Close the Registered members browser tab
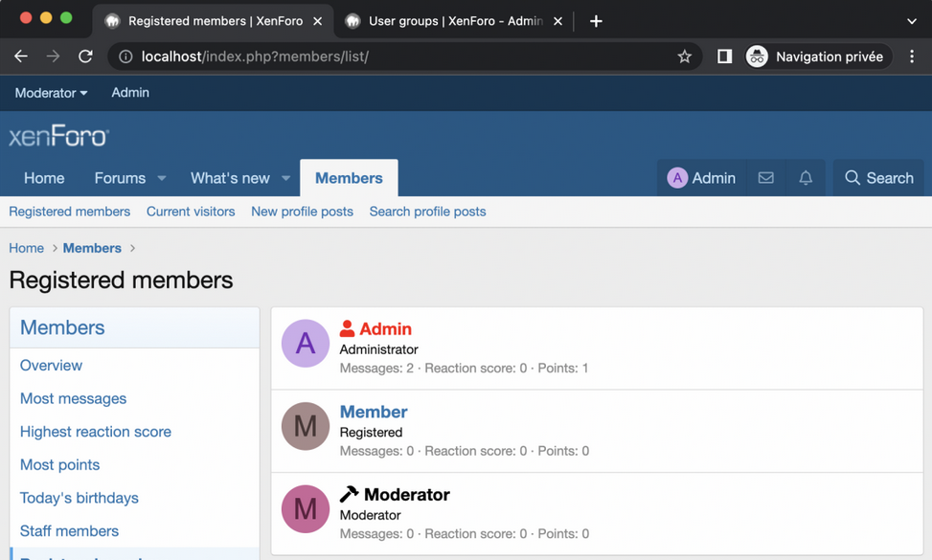 click(x=317, y=21)
